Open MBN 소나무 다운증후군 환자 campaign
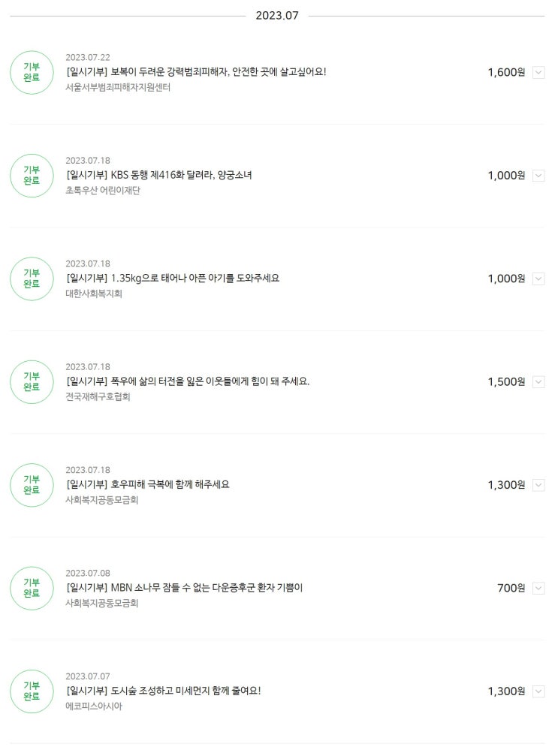 (x=184, y=588)
